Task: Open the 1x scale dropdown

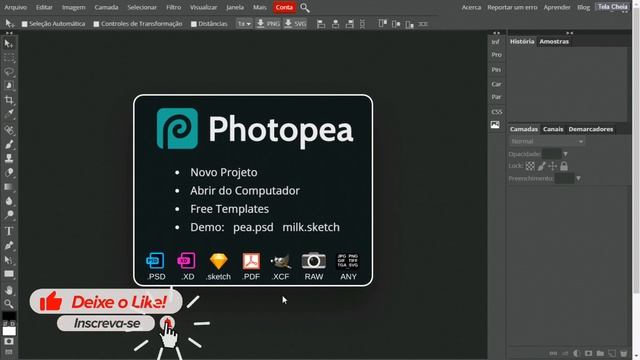Action: coord(244,24)
